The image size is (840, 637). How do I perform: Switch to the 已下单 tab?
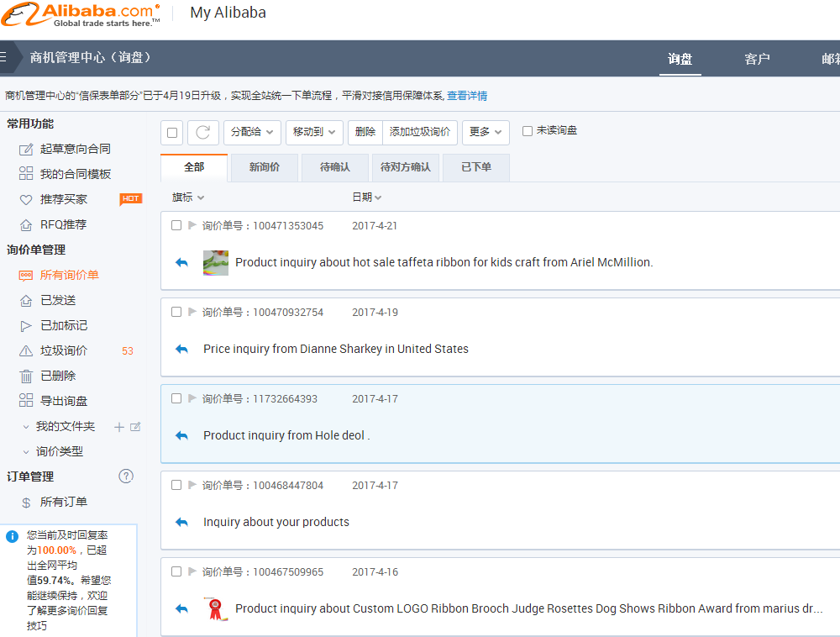(x=476, y=167)
